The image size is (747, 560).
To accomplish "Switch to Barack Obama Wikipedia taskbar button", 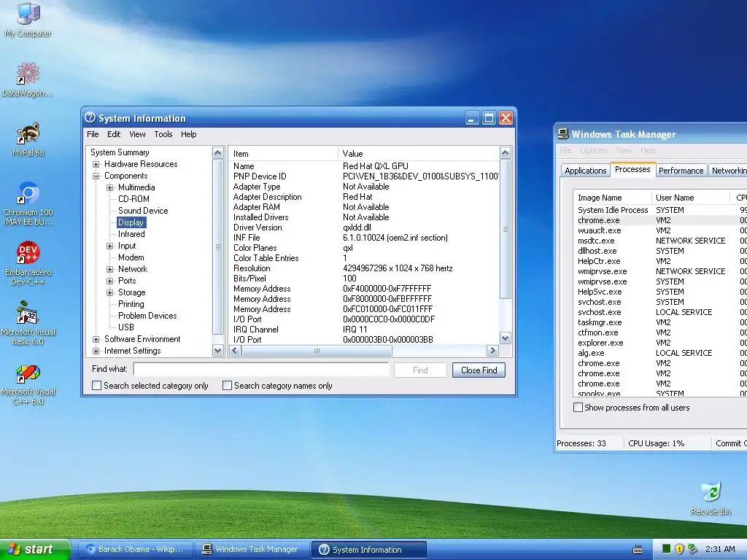I will click(x=134, y=549).
